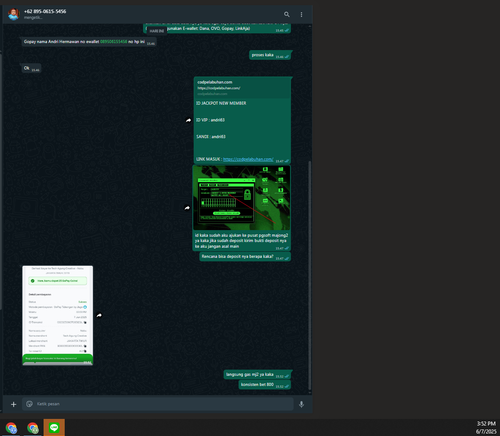Click the microphone voice message icon
The width and height of the screenshot is (500, 436).
pos(301,404)
